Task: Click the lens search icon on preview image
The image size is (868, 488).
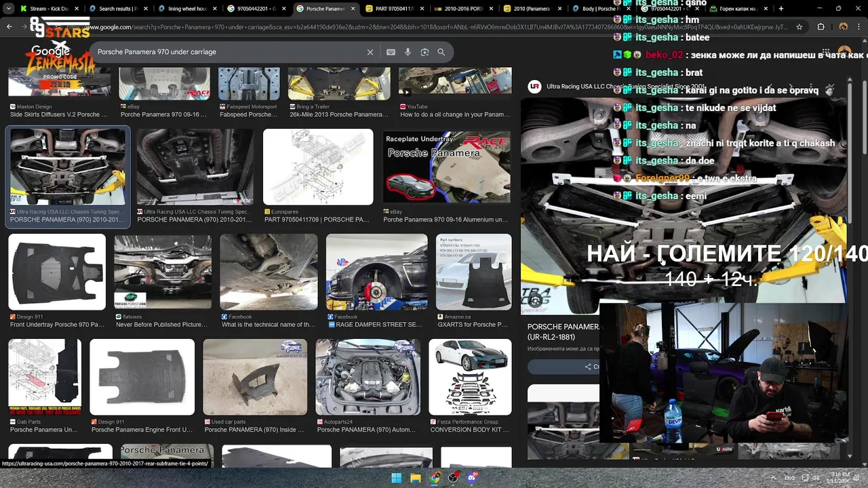Action: 535,301
